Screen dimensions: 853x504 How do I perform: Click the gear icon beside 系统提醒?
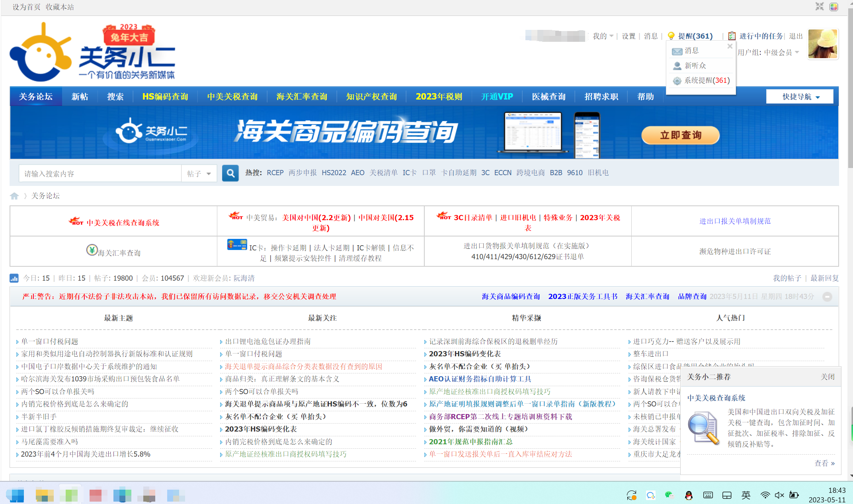point(677,81)
